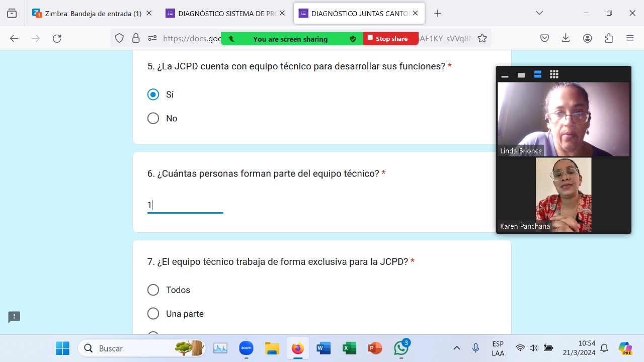Viewport: 644px width, 362px height.
Task: Open Wi-Fi network settings tray icon
Action: click(x=520, y=348)
